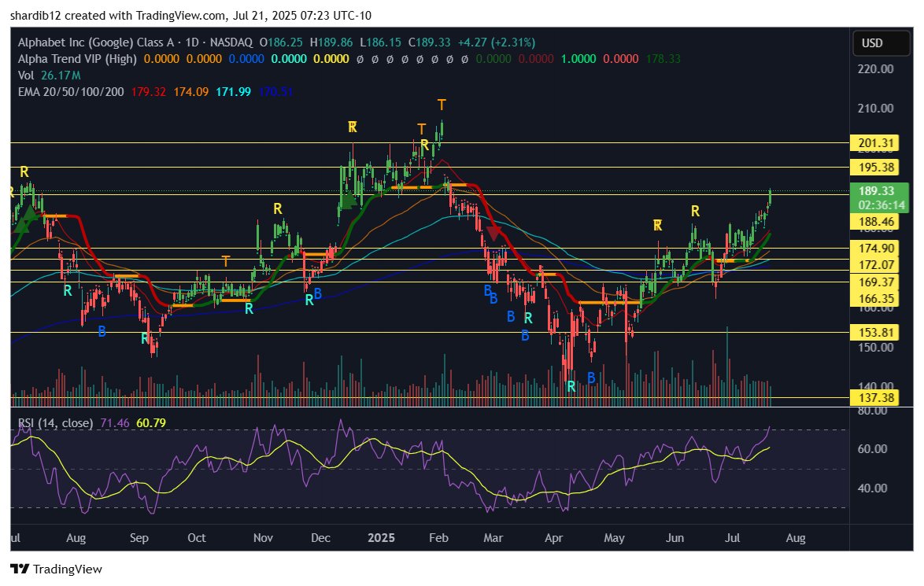
Task: Click the Sep label on time axis
Action: (x=139, y=538)
